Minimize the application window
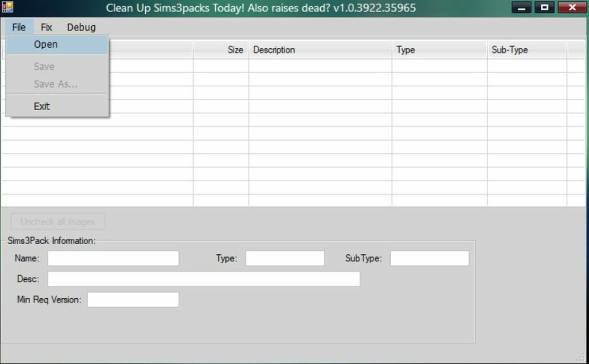Image resolution: width=589 pixels, height=364 pixels. point(521,7)
